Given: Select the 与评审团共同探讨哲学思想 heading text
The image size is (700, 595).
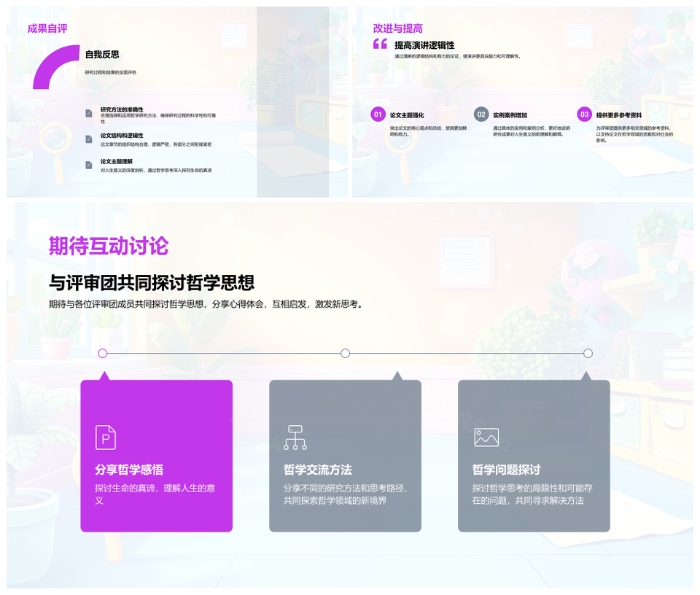Looking at the screenshot, I should point(152,283).
